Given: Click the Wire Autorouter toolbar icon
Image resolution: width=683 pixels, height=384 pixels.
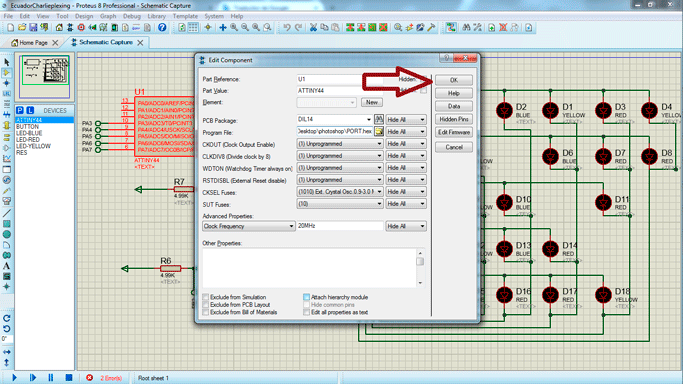Looking at the screenshot, I should click(451, 27).
